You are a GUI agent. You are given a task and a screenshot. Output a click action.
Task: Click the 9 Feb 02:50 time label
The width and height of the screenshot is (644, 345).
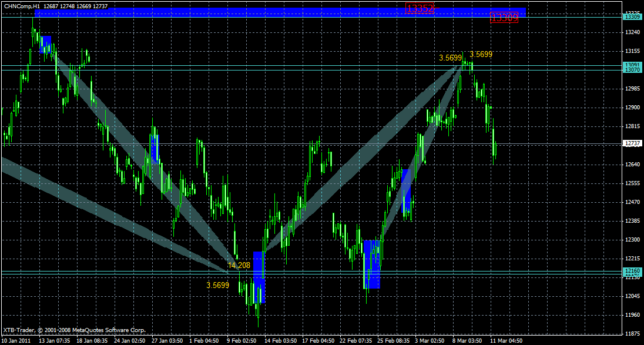(x=241, y=341)
